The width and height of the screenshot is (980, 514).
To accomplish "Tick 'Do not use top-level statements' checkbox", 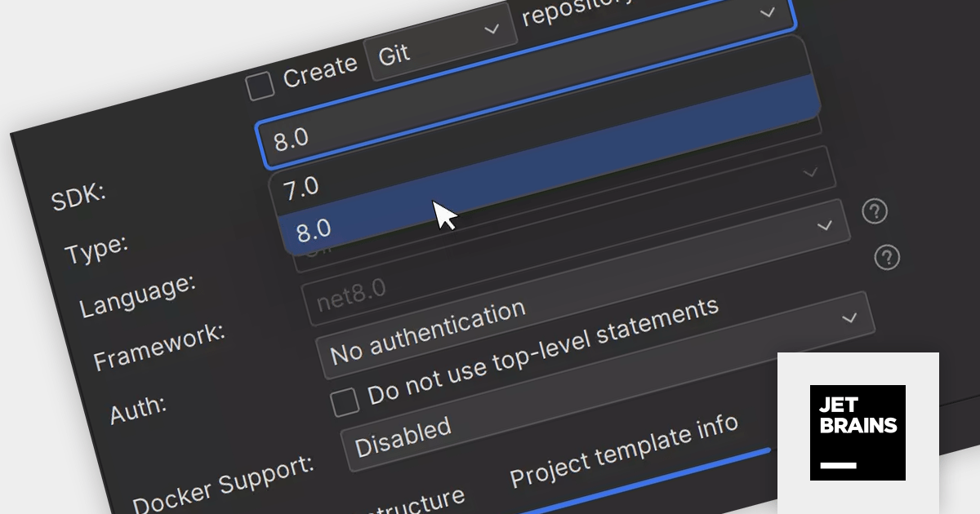I will point(345,401).
